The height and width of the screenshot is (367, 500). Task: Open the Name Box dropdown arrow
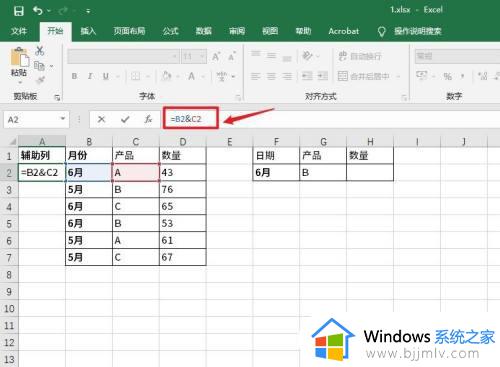(62, 119)
